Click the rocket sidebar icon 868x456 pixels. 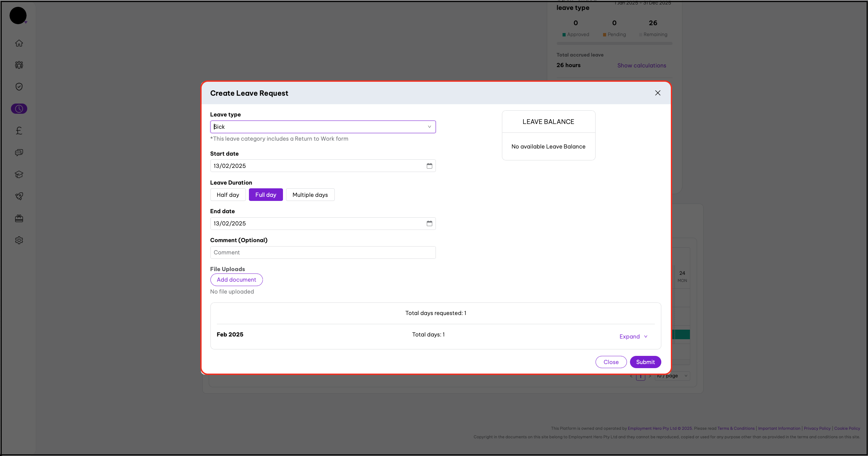pos(19,196)
